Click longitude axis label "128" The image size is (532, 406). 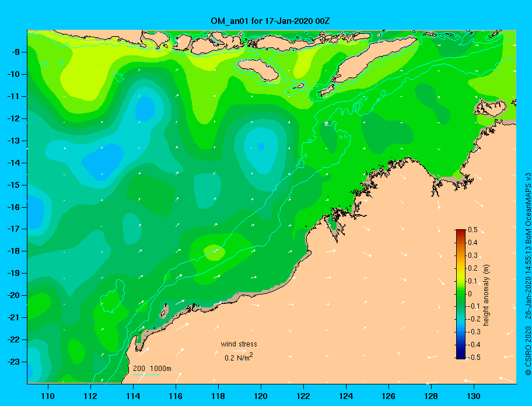[x=431, y=396]
